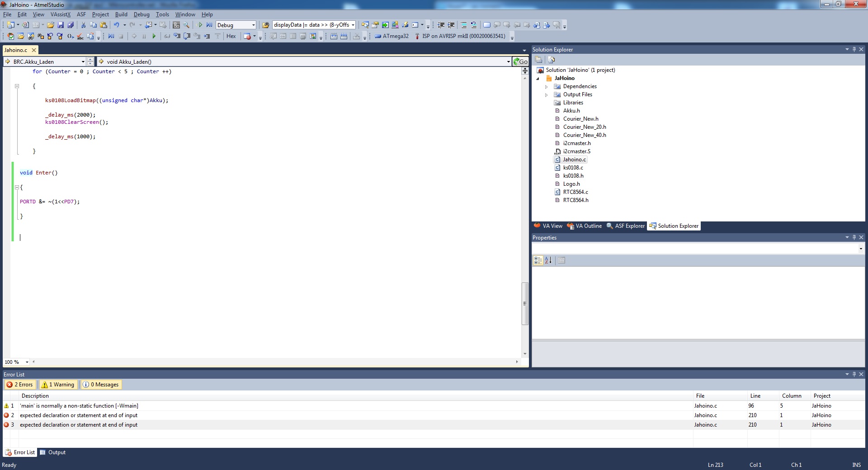Select ks0108.c in Solution Explorer
The width and height of the screenshot is (868, 470).
point(573,168)
